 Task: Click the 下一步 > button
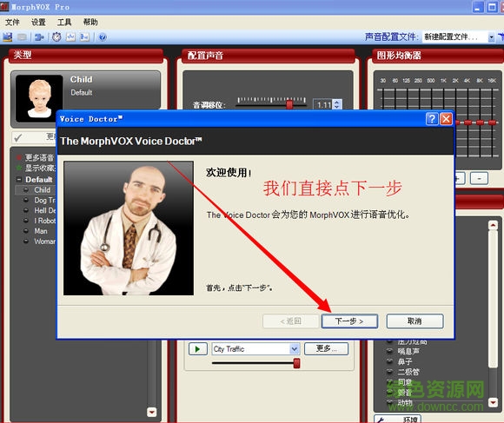point(349,321)
